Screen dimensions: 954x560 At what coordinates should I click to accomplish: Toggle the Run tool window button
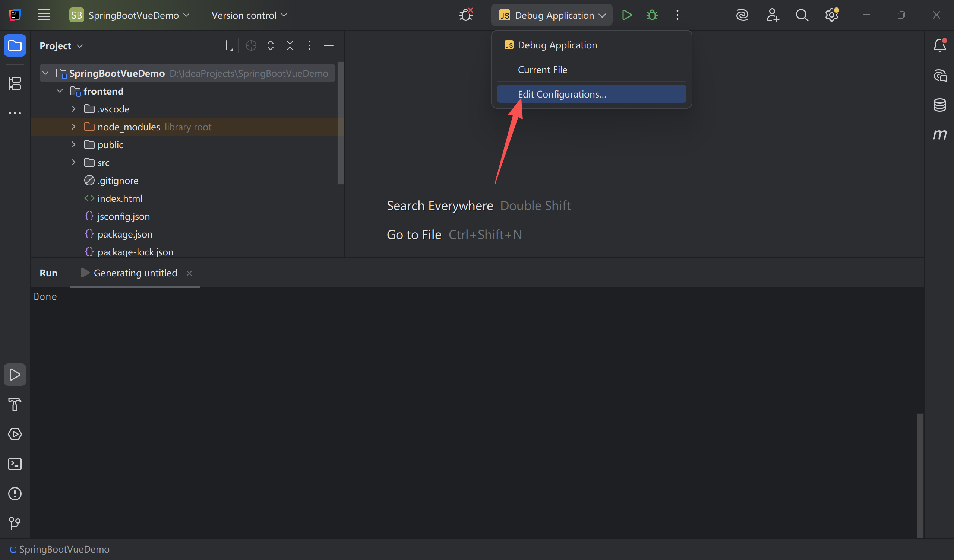15,375
